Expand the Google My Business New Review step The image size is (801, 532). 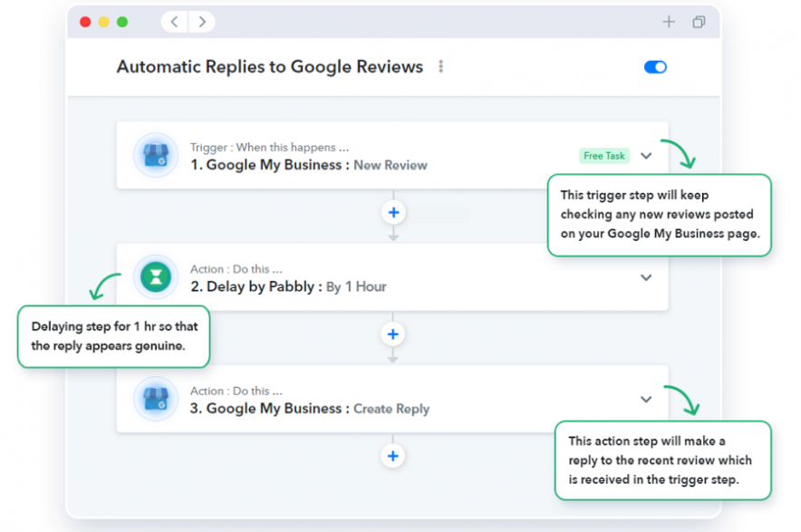646,156
